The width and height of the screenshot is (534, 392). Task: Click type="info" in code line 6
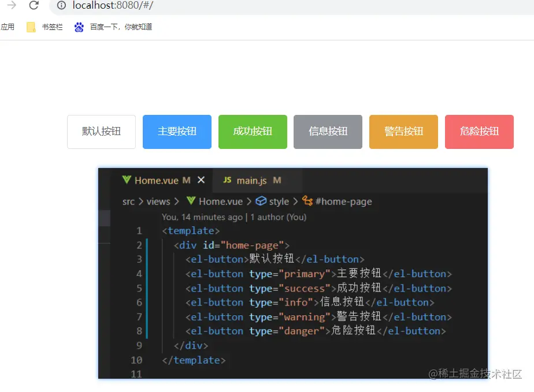281,302
